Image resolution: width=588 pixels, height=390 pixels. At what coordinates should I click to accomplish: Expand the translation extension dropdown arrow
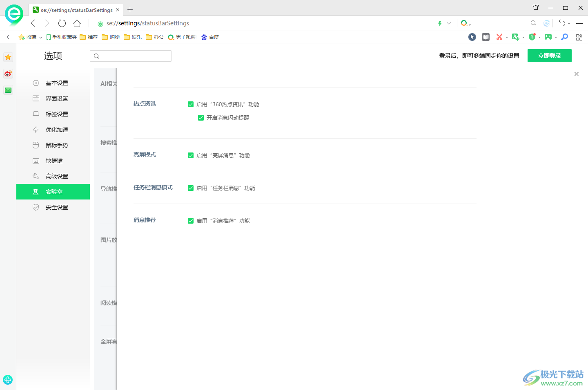tap(523, 38)
